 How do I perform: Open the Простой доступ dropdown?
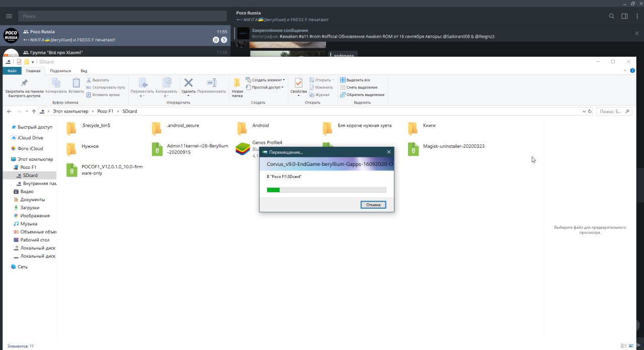265,87
